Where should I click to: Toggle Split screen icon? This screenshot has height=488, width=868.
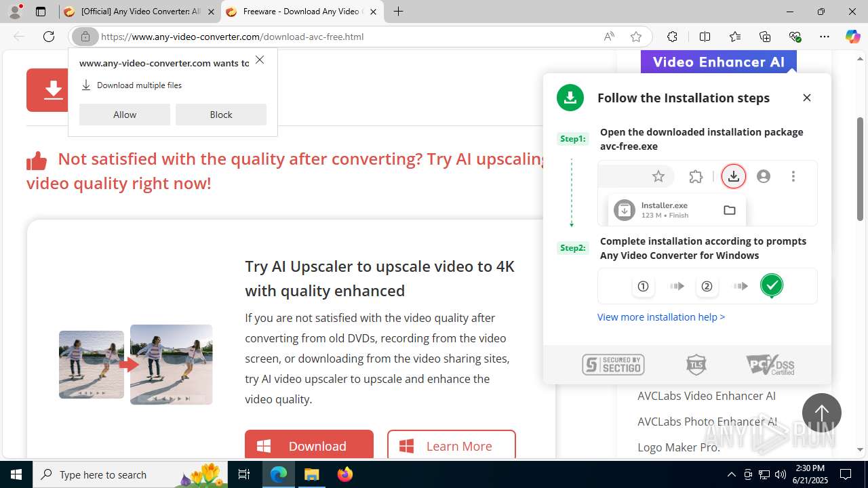pyautogui.click(x=705, y=37)
